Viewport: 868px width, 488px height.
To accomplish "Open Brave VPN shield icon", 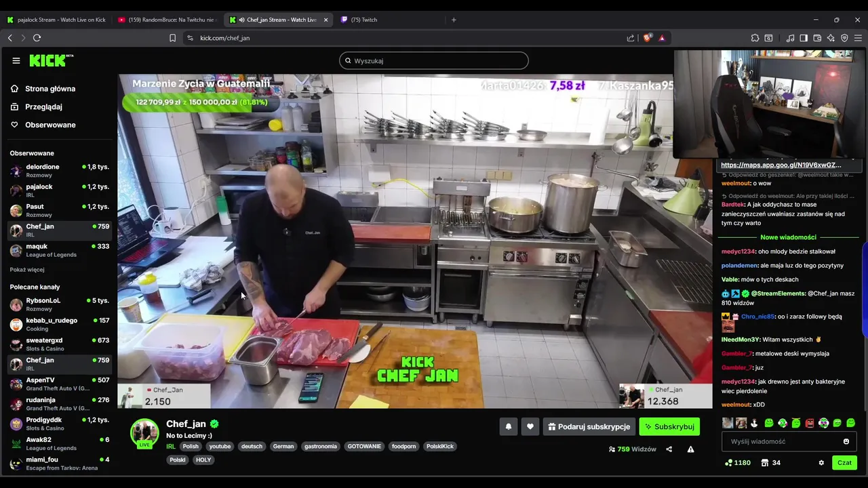I will pyautogui.click(x=844, y=38).
